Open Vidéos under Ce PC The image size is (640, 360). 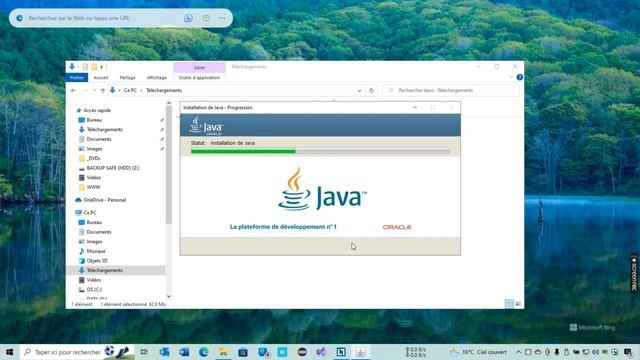(x=93, y=280)
